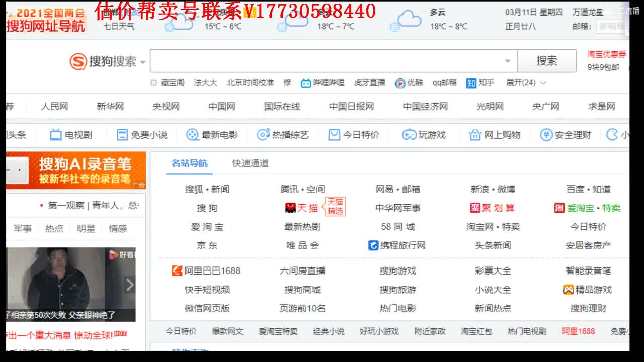Open the 百度·知道 link

pyautogui.click(x=588, y=189)
